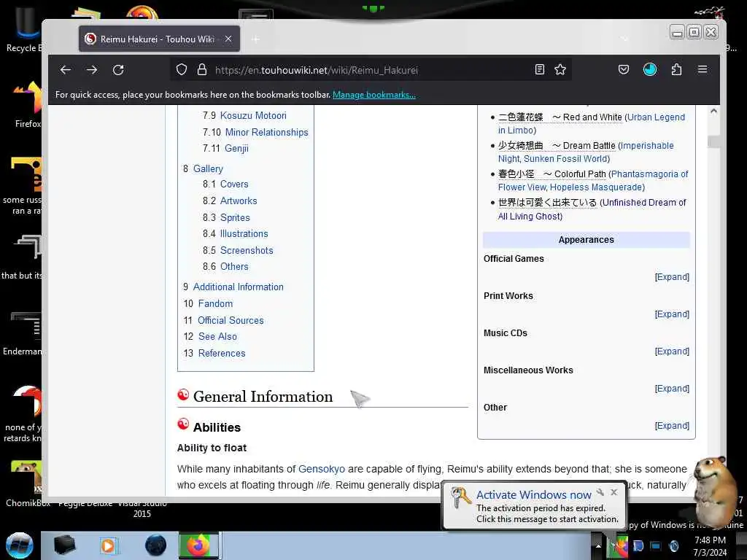Open the Gensokyo link in Abilities text
747x560 pixels.
(322, 469)
